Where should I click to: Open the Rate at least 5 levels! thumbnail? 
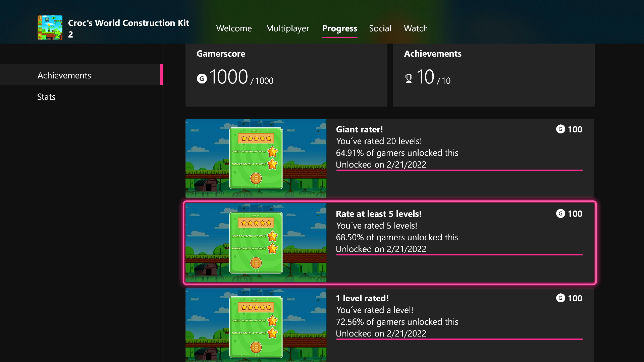tap(256, 243)
